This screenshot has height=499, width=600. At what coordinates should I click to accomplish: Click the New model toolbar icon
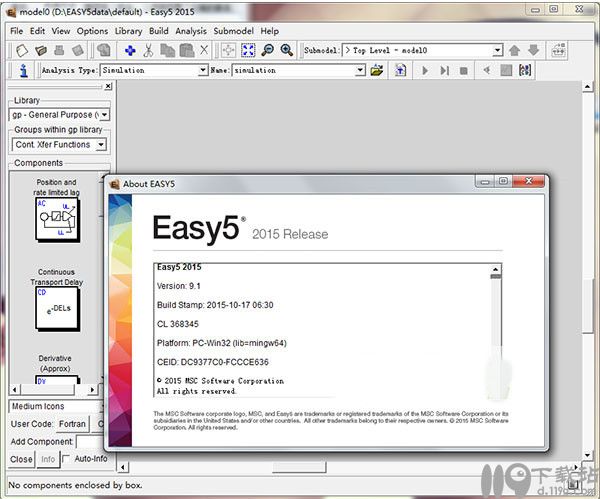coord(22,50)
